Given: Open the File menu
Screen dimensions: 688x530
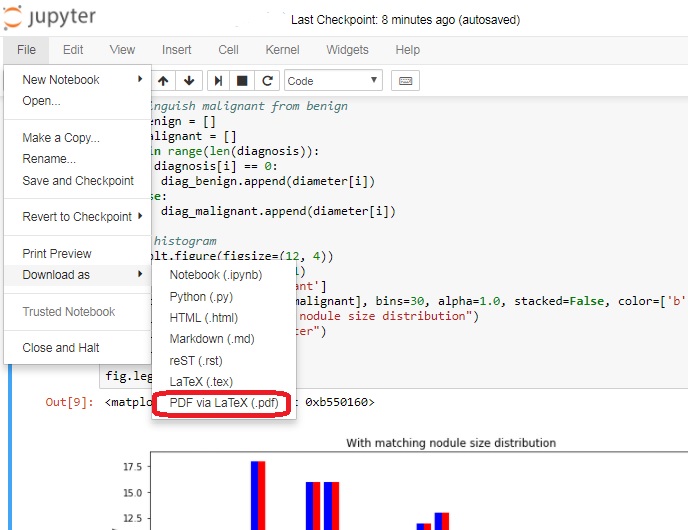Looking at the screenshot, I should tap(26, 50).
